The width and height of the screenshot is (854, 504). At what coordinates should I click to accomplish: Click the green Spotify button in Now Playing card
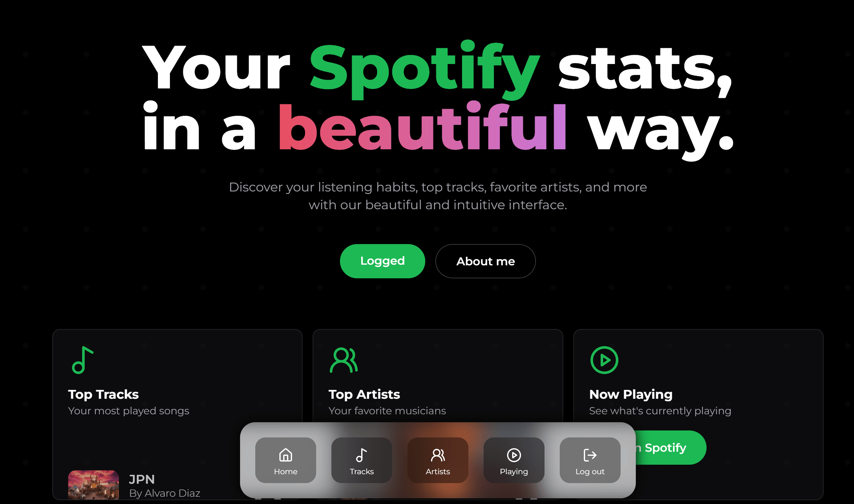(669, 448)
